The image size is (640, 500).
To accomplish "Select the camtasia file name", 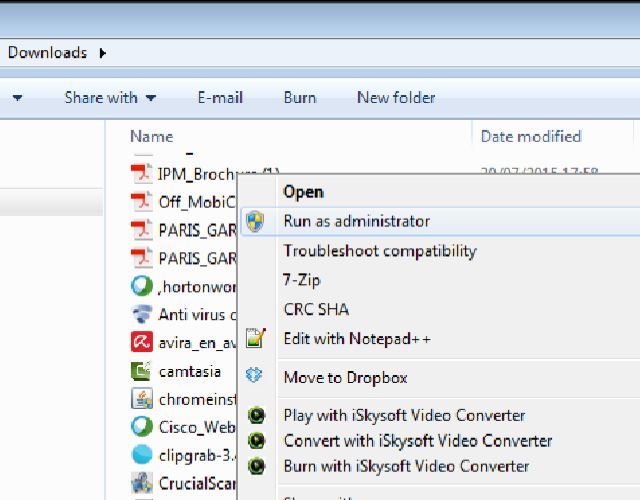I will tap(190, 372).
